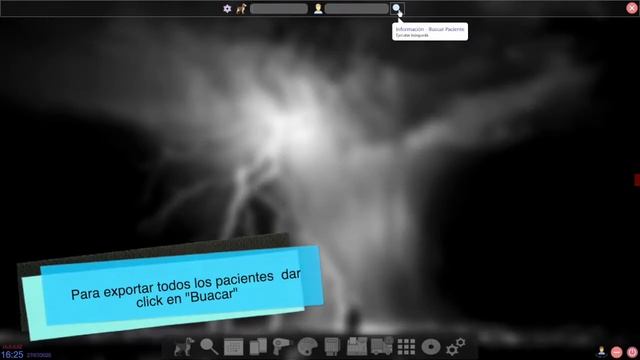
Task: Focus the owner search field beside person icon
Action: 356,9
